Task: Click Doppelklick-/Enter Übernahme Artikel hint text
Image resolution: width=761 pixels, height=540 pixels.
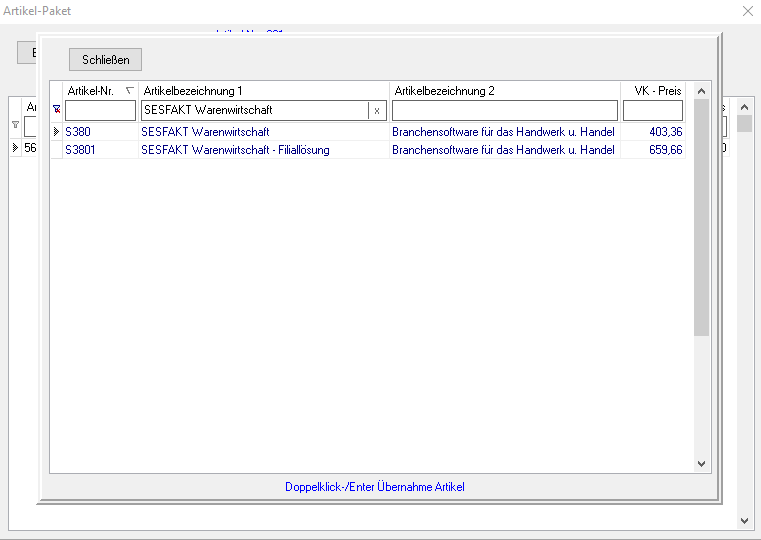Action: (x=375, y=487)
